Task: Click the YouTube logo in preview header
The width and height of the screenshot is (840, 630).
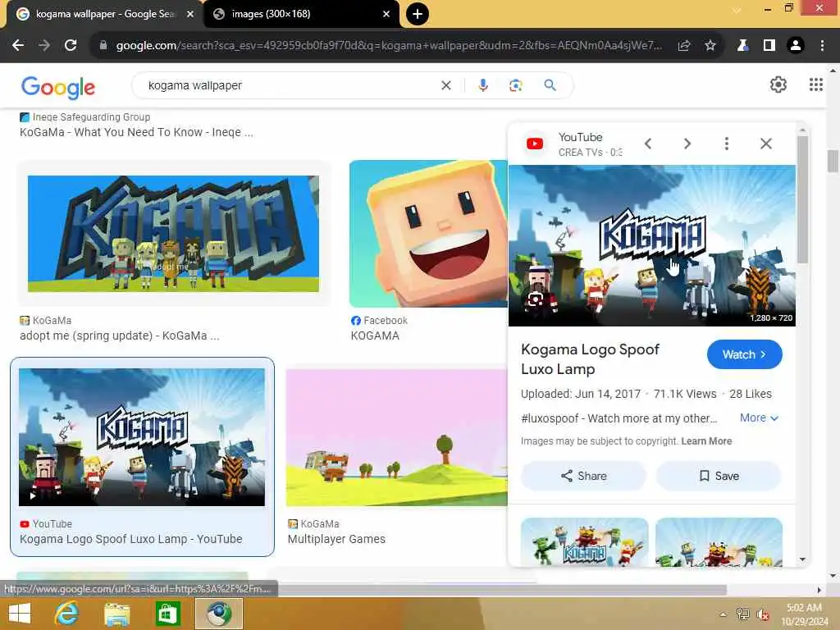Action: 535,144
